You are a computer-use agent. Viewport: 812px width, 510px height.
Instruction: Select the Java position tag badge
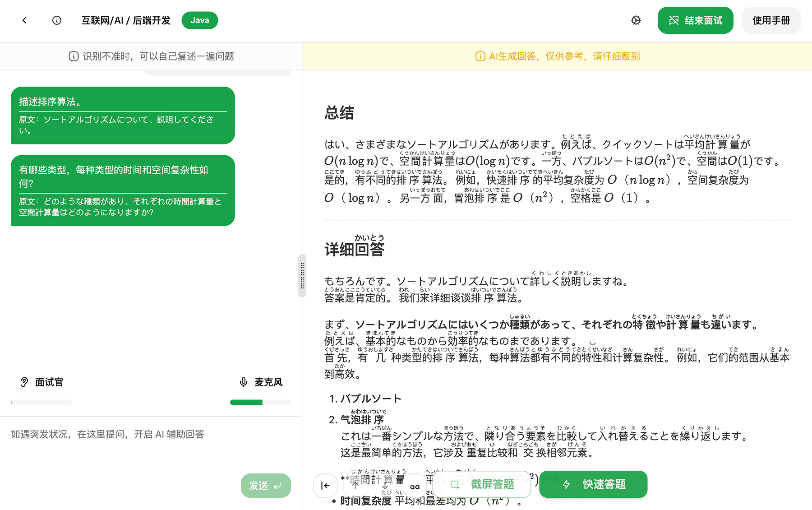click(x=199, y=20)
